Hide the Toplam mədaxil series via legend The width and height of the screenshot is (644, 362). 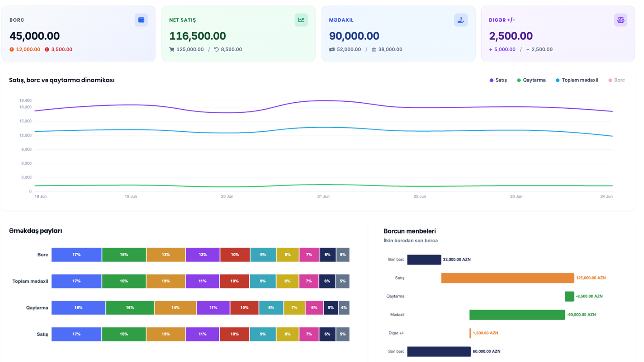577,80
